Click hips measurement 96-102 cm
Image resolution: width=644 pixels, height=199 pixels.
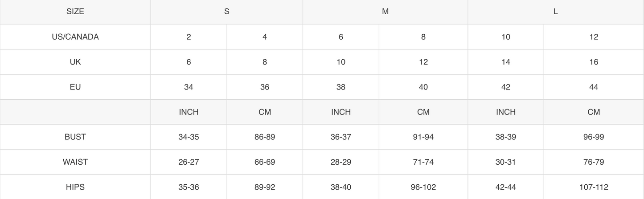pyautogui.click(x=423, y=187)
